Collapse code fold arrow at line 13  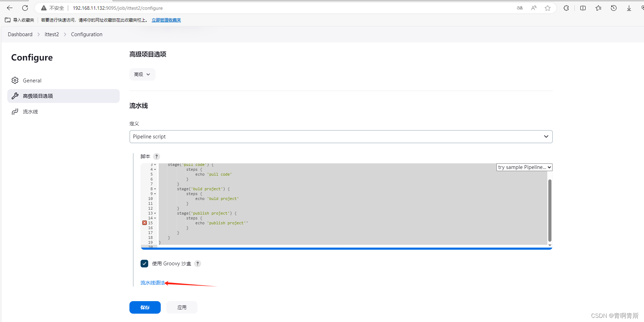[x=155, y=214]
